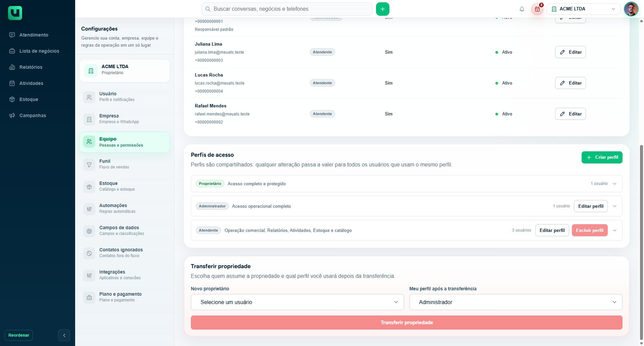This screenshot has width=644, height=346.
Task: Expand the Atendente profile row chevron
Action: pos(615,230)
